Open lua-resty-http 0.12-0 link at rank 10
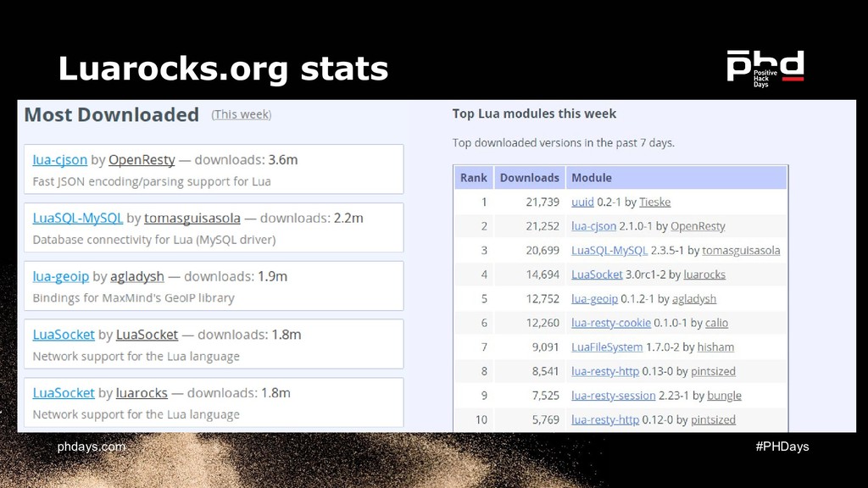The width and height of the screenshot is (868, 488). coord(605,420)
